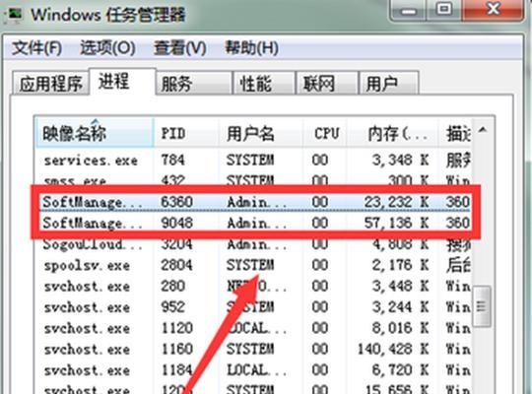532x394 pixels.
Task: Select SoftManage process with PID 9048
Action: [253, 224]
